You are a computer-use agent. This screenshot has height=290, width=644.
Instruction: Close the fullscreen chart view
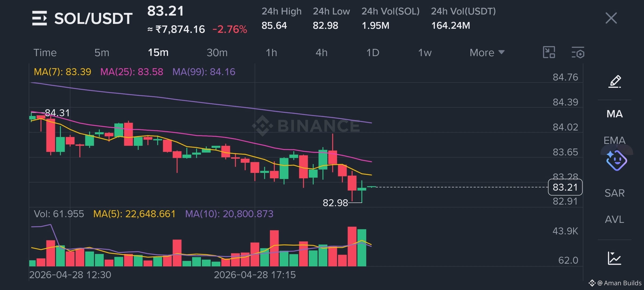(x=611, y=18)
